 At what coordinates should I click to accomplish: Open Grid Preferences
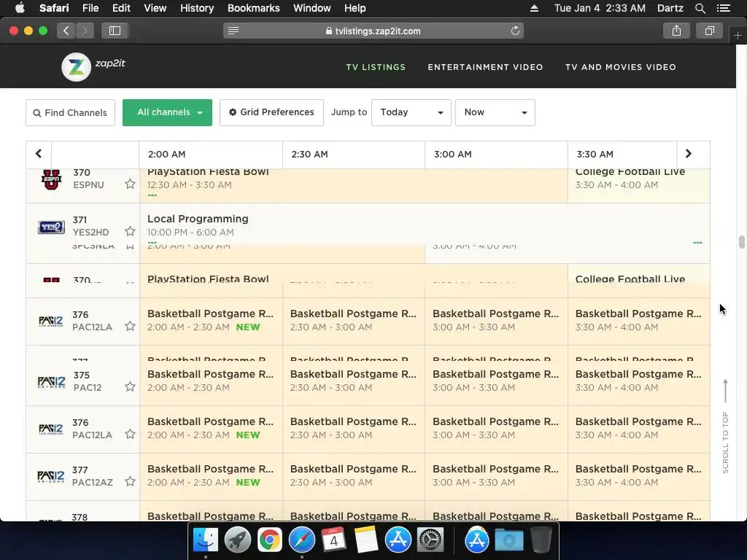271,112
